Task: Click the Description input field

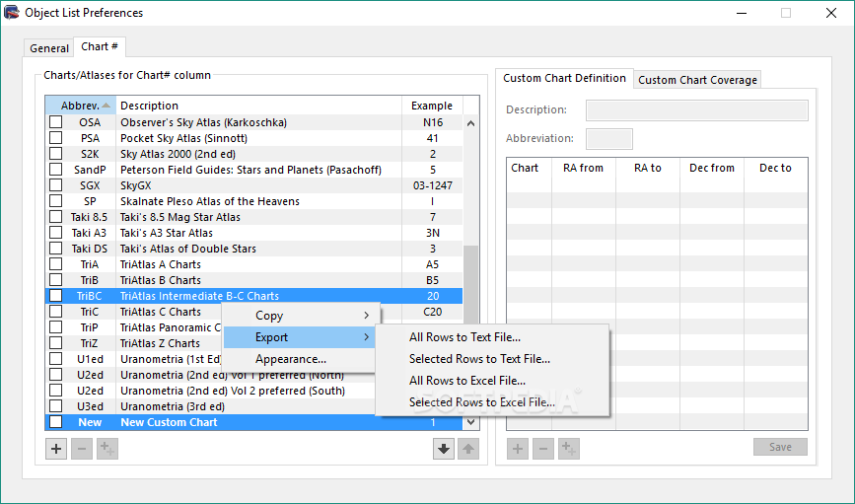Action: (x=697, y=110)
